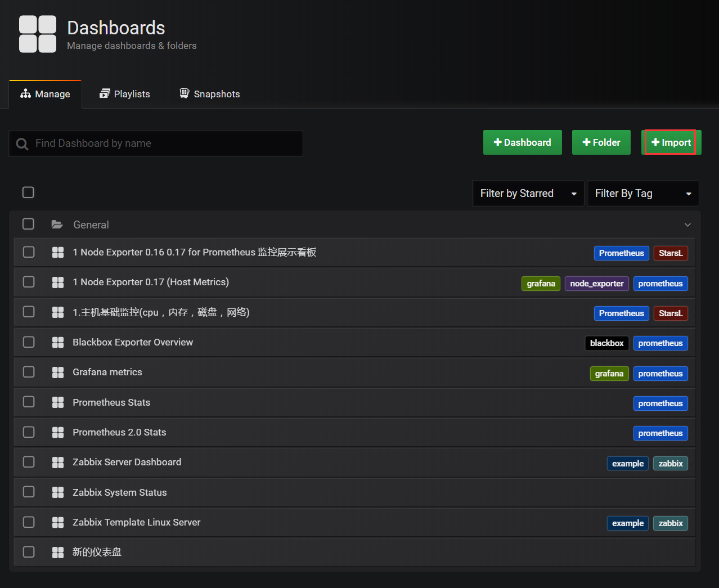Click dashboard icon beside Grafana metrics
The width and height of the screenshot is (719, 588).
tap(57, 372)
